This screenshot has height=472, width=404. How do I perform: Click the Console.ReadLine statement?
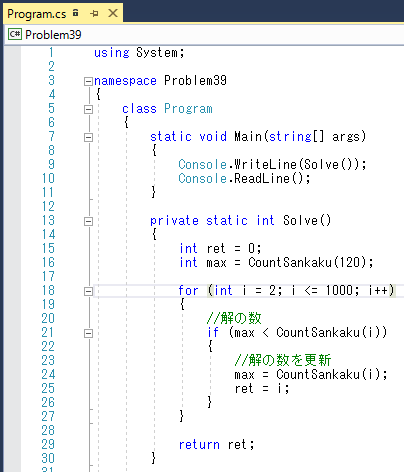point(244,178)
